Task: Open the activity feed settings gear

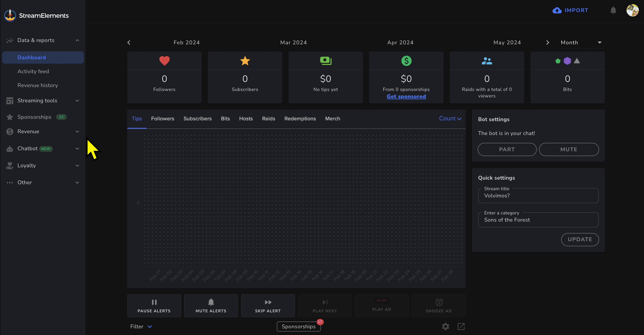Action: coord(446,326)
